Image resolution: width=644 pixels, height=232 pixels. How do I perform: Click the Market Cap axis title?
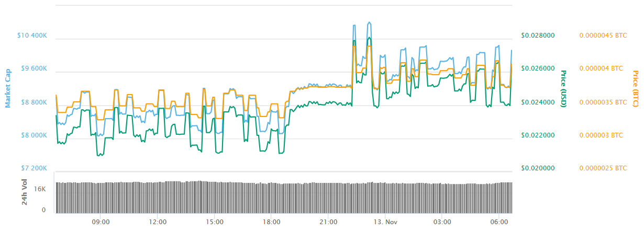[8, 88]
